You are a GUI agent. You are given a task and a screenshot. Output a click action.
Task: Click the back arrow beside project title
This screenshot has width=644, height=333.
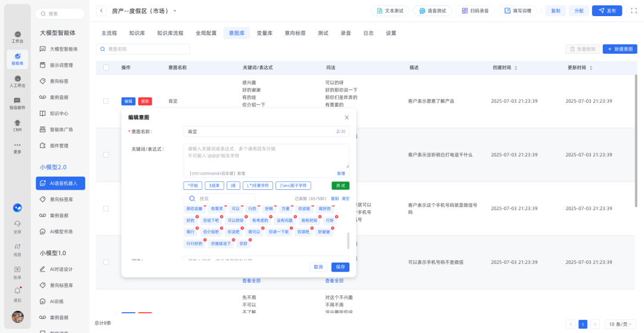coord(101,11)
